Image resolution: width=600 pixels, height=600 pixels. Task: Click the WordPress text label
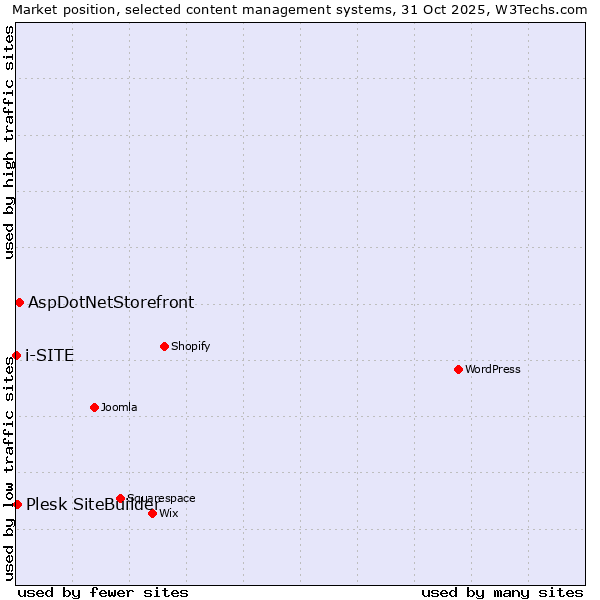493,369
